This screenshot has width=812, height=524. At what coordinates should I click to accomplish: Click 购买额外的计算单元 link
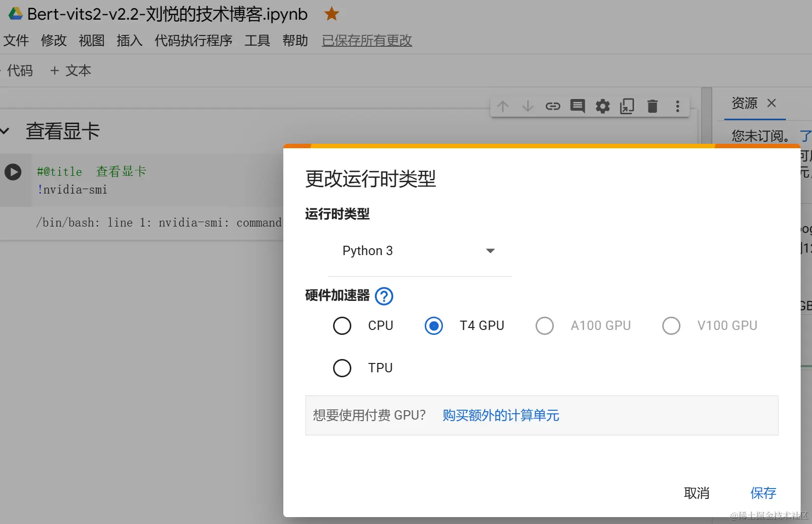pyautogui.click(x=501, y=415)
